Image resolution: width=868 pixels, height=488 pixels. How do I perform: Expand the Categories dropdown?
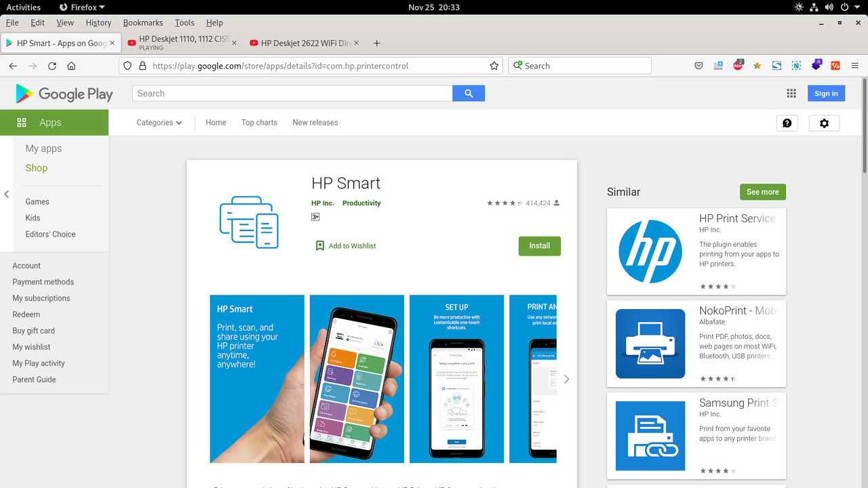coord(159,123)
